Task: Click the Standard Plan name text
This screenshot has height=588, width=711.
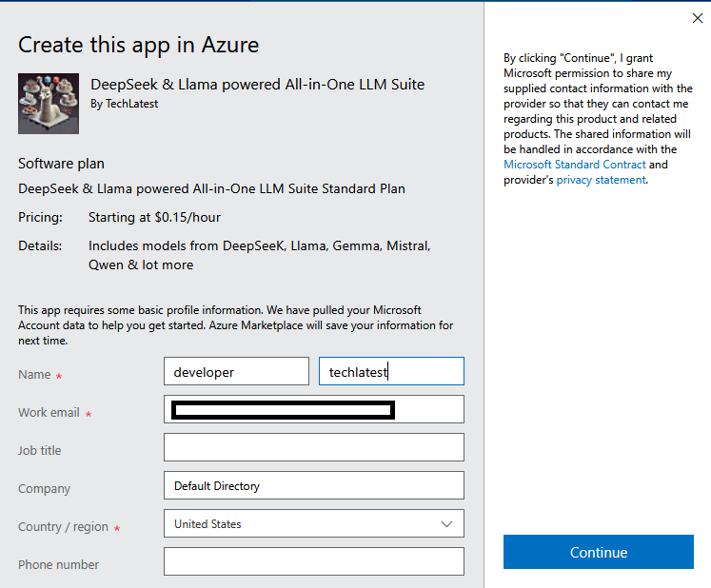Action: (x=211, y=188)
